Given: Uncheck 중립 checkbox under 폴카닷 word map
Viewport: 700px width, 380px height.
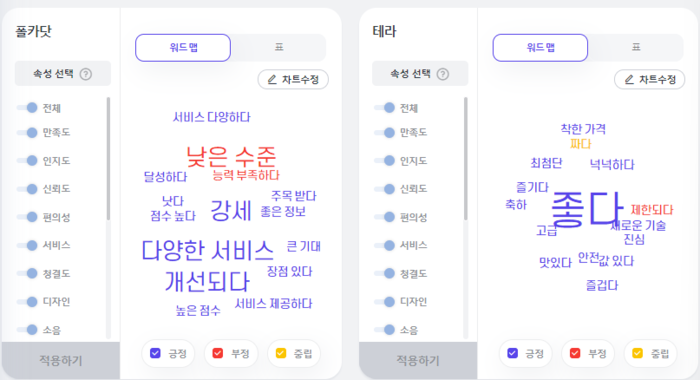Looking at the screenshot, I should pyautogui.click(x=281, y=353).
